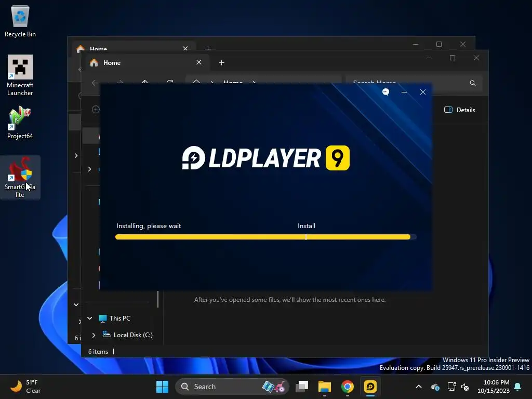Select the Minecraft Launcher desktop shortcut
Viewport: 532px width, 399px height.
(x=20, y=75)
